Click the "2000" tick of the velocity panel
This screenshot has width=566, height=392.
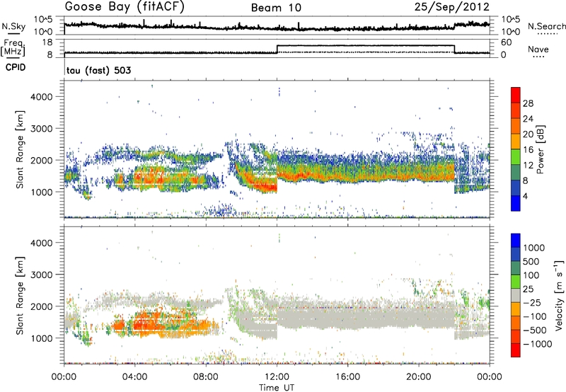[41, 306]
